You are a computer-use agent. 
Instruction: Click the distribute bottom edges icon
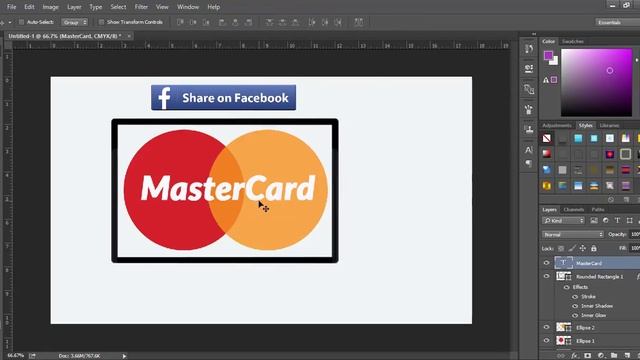point(296,22)
